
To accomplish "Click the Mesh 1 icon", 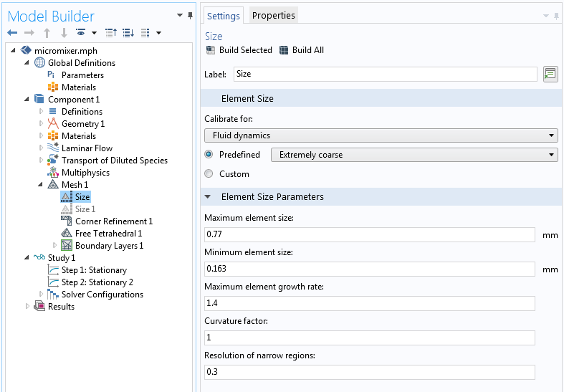I will 53,184.
